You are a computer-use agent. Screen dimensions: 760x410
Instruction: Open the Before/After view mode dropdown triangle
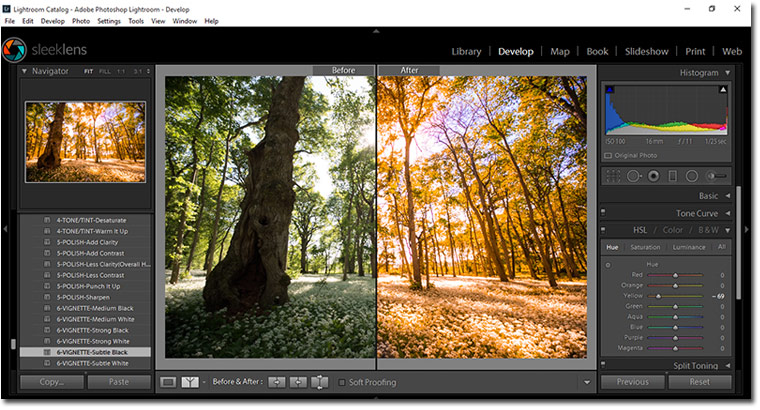[x=204, y=382]
